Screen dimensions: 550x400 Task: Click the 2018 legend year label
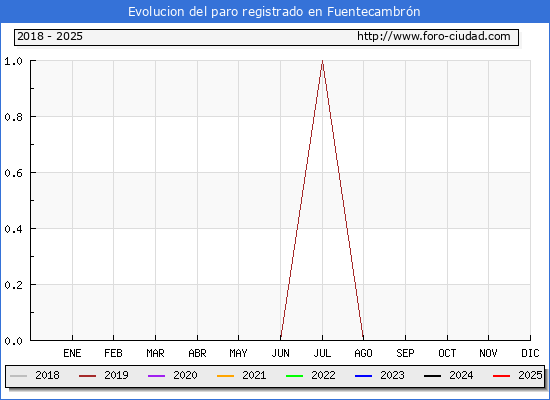coord(47,375)
